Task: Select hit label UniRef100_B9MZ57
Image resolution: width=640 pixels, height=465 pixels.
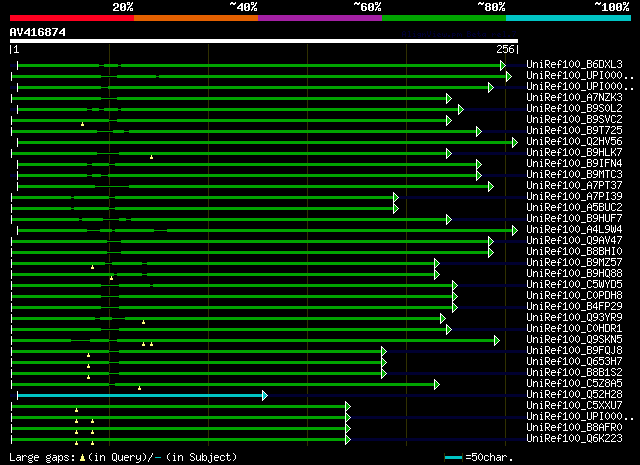Action: (x=574, y=263)
